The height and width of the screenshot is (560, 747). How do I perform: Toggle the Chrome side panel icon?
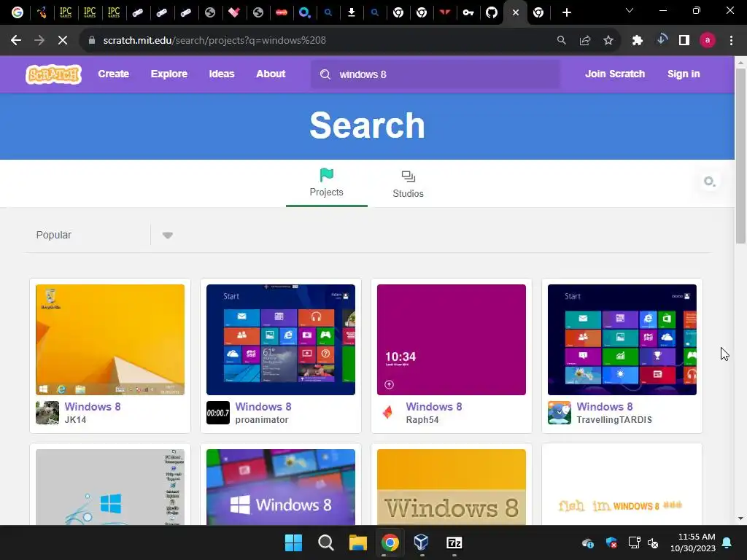click(684, 41)
